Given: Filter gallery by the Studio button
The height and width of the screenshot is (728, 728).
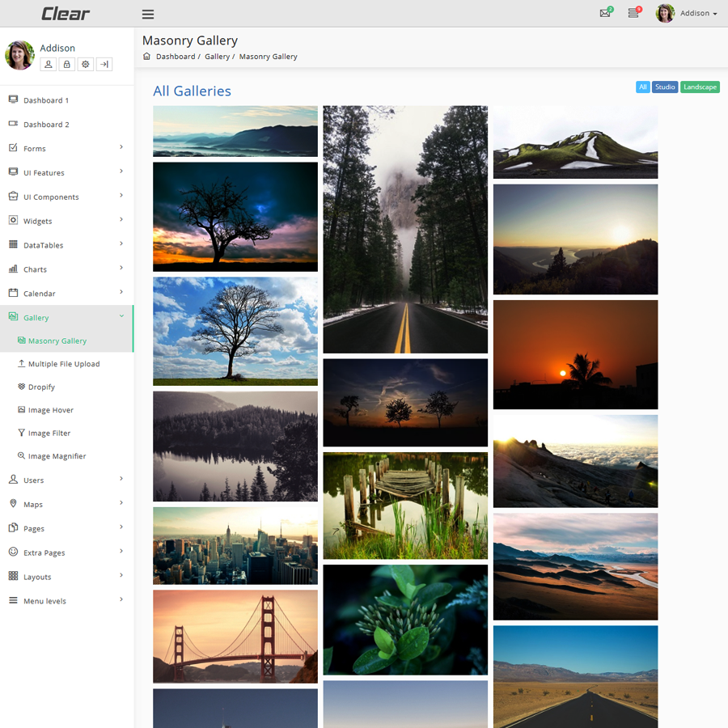Looking at the screenshot, I should tap(665, 87).
